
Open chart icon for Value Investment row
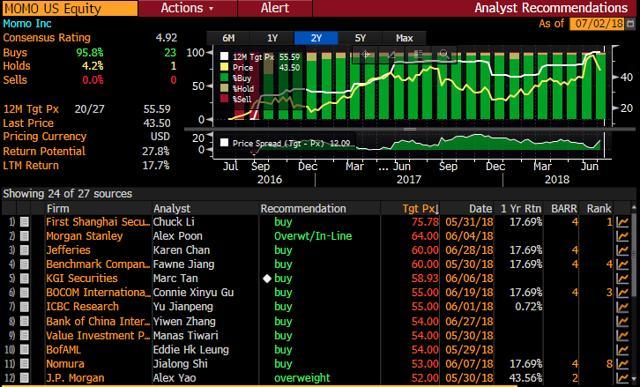622,336
